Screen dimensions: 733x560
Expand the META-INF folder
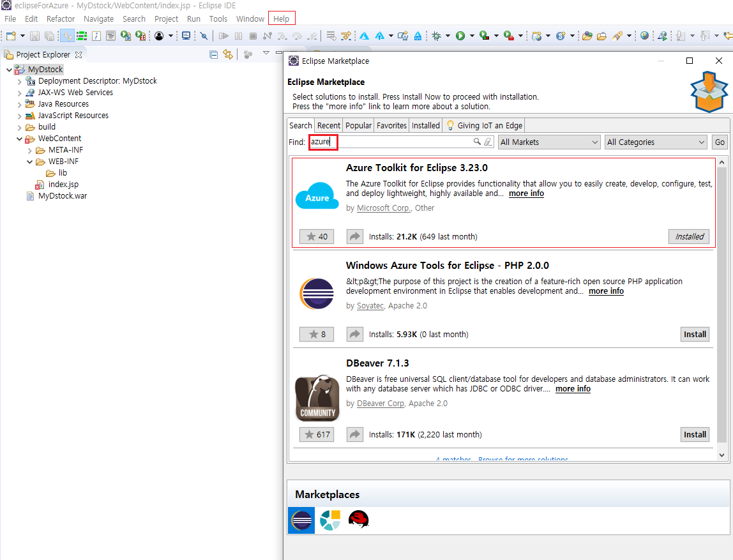[x=30, y=151]
